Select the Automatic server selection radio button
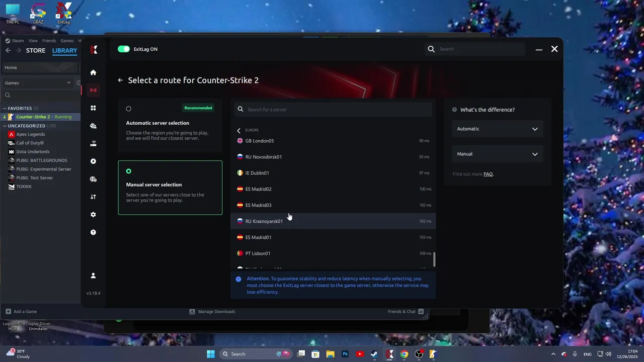644x362 pixels. click(129, 109)
